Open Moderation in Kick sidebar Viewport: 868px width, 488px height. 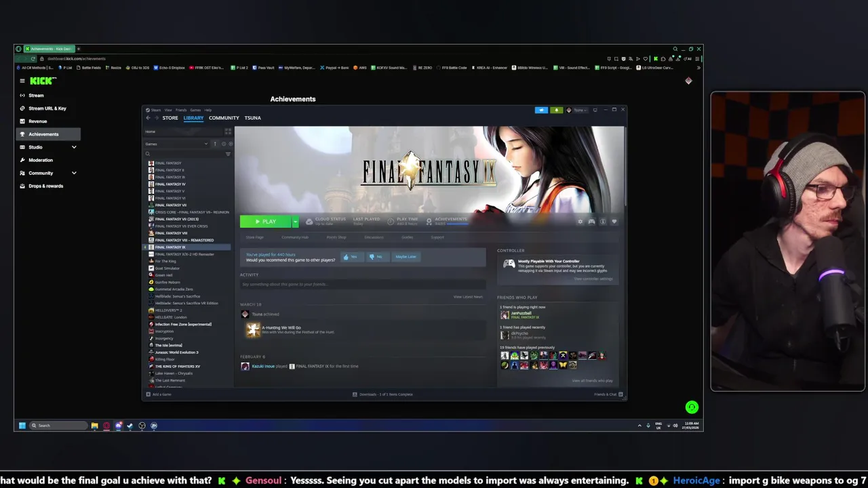point(41,160)
